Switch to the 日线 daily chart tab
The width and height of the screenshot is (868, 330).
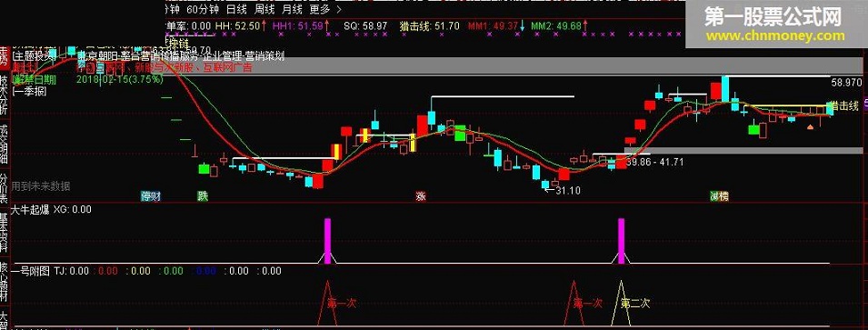point(236,9)
